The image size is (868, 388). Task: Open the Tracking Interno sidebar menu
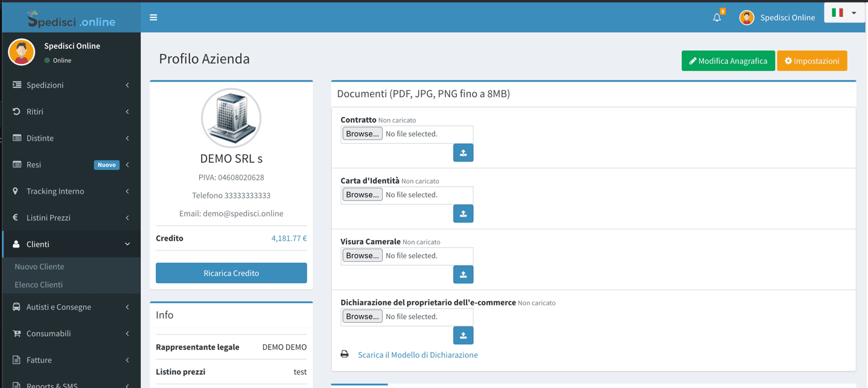coord(71,191)
